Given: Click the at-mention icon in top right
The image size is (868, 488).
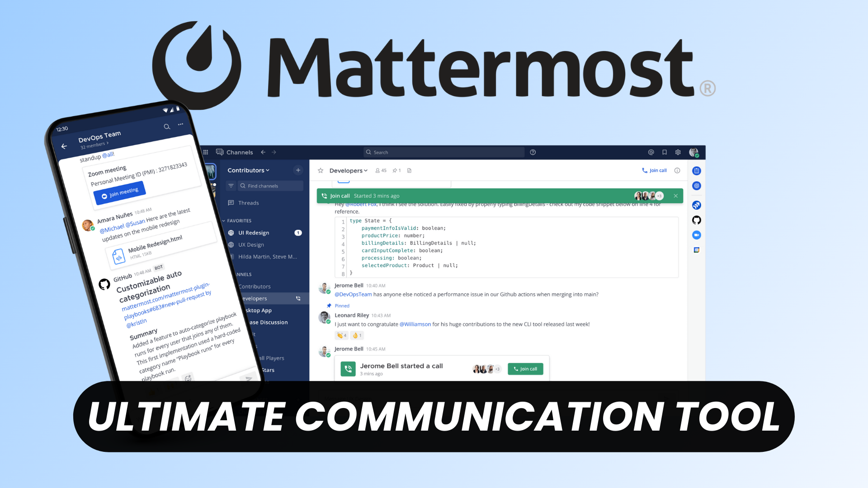Looking at the screenshot, I should [x=651, y=152].
